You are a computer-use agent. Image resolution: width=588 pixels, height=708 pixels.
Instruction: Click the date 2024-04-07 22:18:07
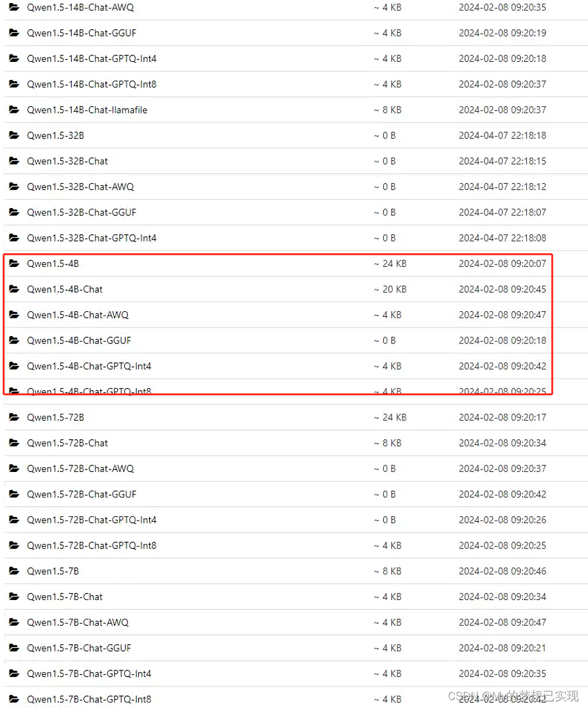coord(503,213)
